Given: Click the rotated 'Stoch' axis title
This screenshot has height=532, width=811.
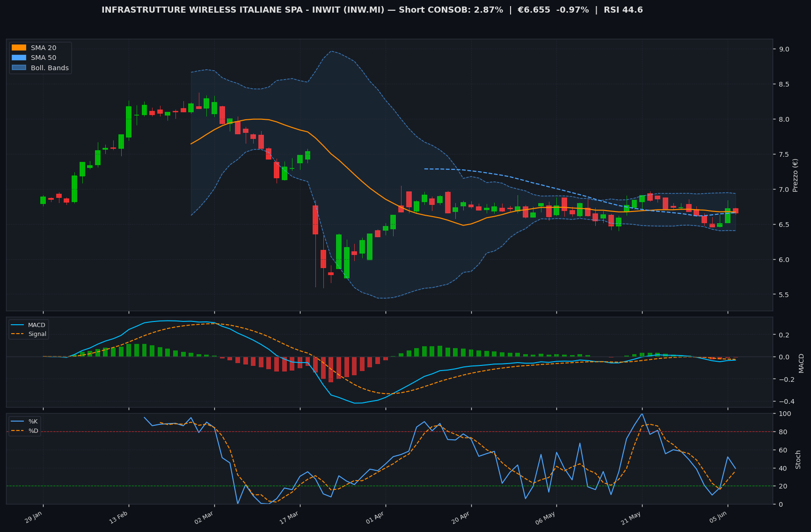Looking at the screenshot, I should [798, 459].
